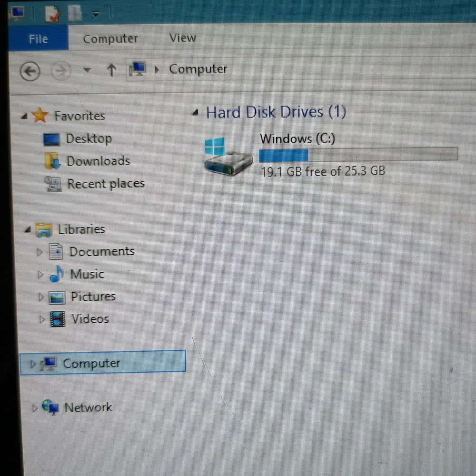Expand the Computer tree node

point(33,364)
